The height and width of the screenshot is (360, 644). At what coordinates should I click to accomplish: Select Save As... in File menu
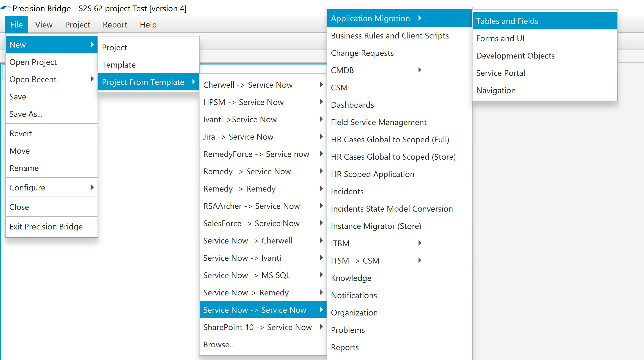[x=52, y=114]
